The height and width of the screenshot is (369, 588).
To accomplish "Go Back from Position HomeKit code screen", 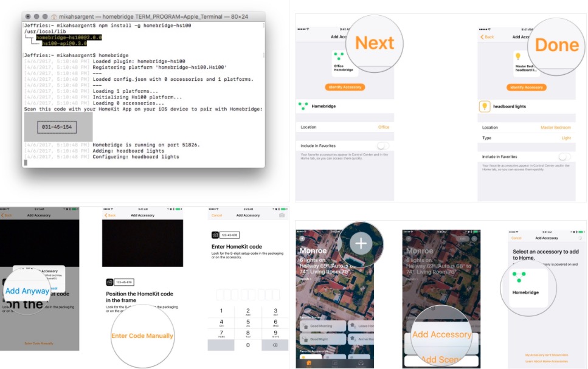I will (x=110, y=215).
